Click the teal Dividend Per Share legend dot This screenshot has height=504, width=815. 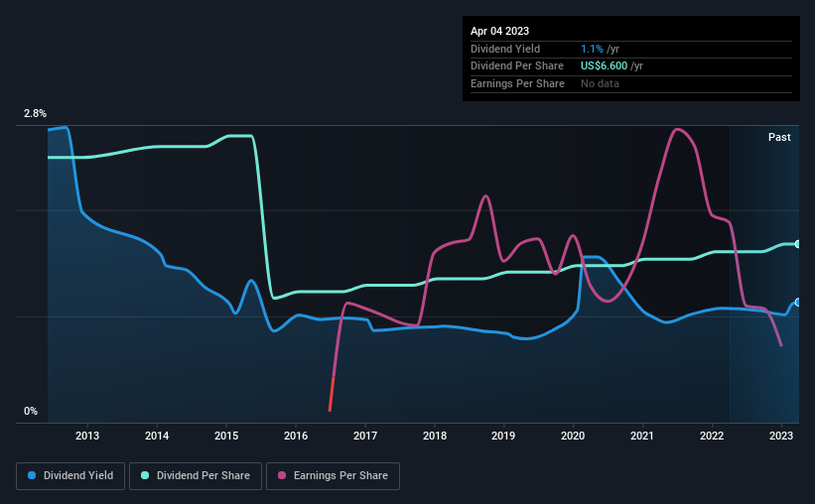point(145,475)
